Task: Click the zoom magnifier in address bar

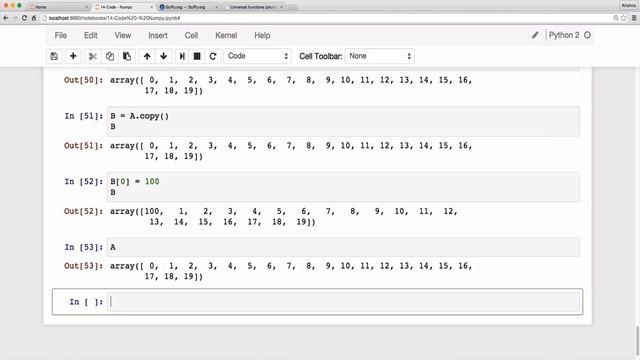Action: 616,18
